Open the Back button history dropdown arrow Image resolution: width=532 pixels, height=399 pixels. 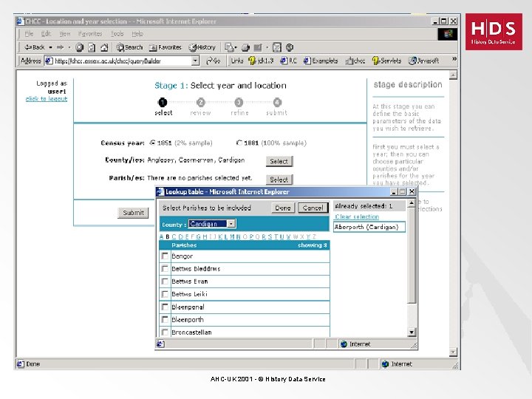[x=50, y=47]
